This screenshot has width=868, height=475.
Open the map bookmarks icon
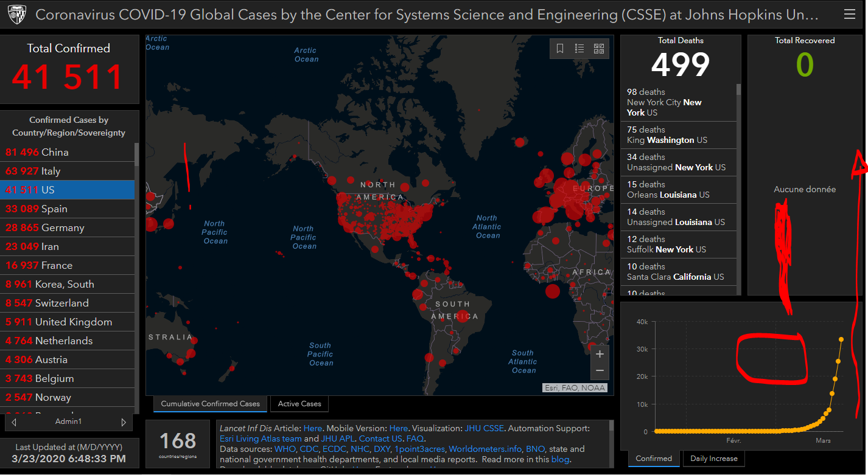point(560,49)
